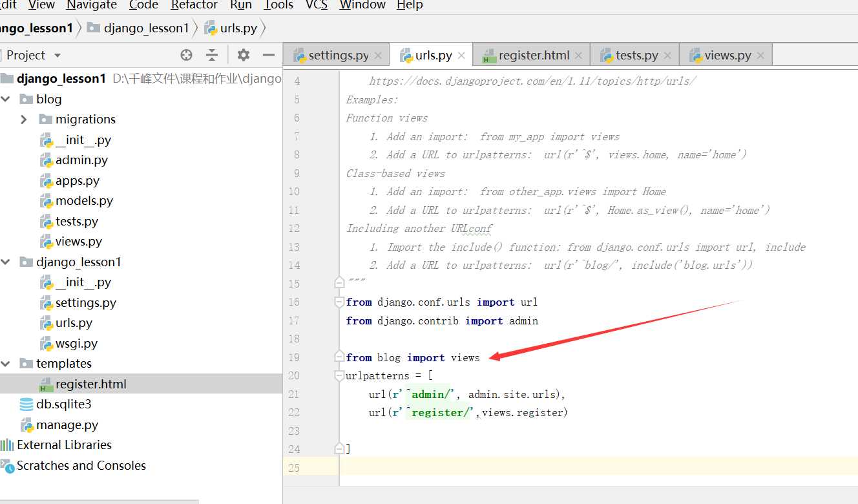Collapse imports fold marker at line 16
858x504 pixels.
point(339,302)
